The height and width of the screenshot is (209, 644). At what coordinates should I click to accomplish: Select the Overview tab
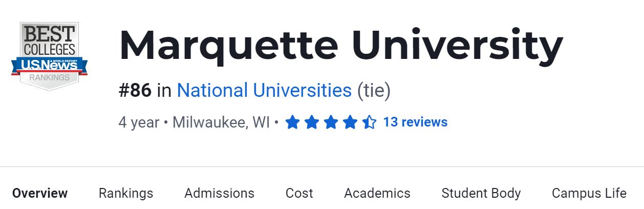pos(40,193)
